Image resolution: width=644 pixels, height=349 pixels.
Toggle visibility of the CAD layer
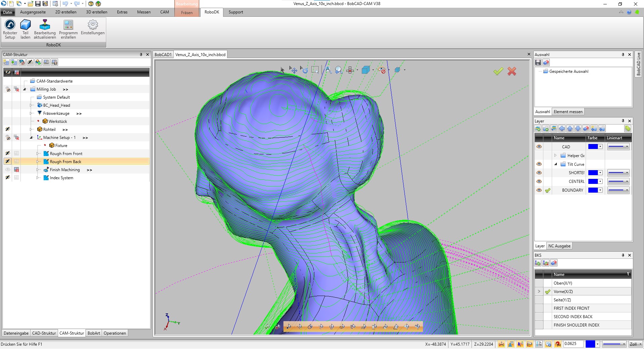tap(539, 147)
